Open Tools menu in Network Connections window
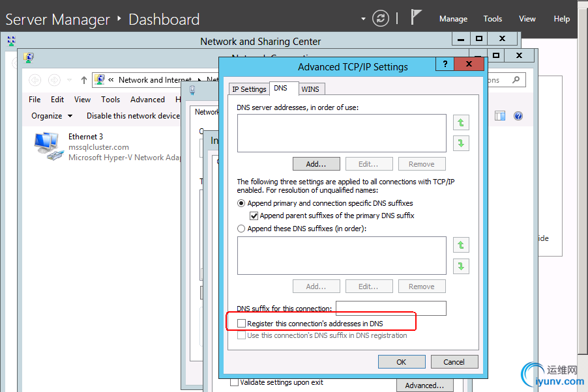This screenshot has width=588, height=392. (110, 100)
